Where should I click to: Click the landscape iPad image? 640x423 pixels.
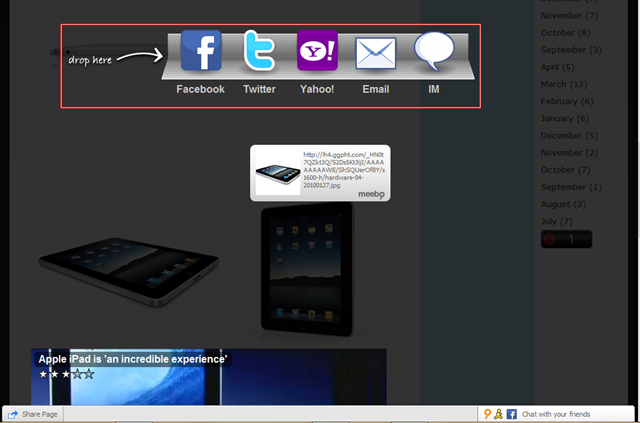click(129, 271)
